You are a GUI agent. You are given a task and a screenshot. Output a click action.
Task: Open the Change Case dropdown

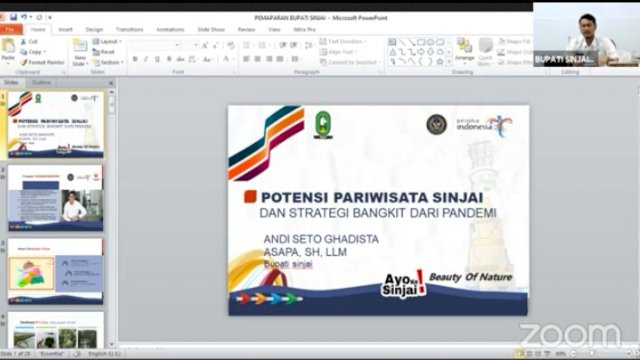point(207,59)
